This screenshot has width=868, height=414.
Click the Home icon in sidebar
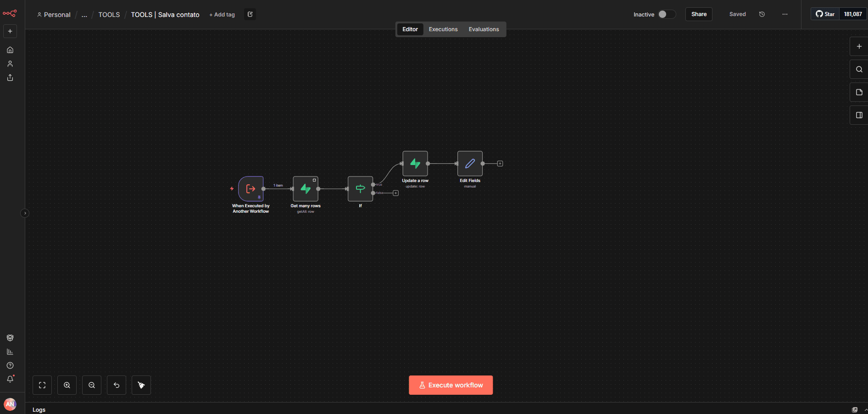pos(10,50)
